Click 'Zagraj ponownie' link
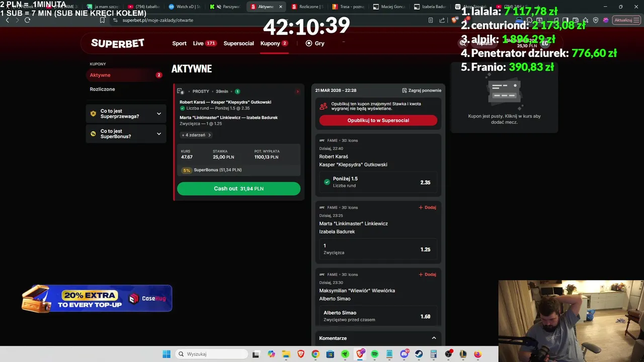 click(422, 90)
